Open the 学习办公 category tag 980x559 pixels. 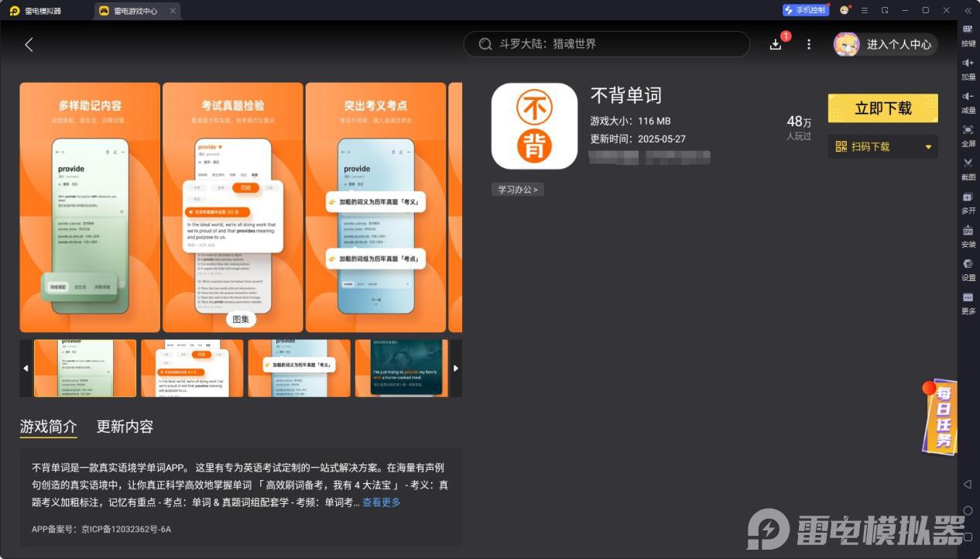pyautogui.click(x=517, y=189)
